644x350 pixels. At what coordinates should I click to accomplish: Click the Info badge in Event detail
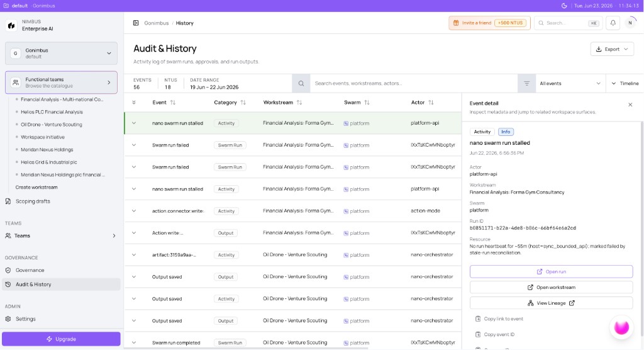point(506,132)
